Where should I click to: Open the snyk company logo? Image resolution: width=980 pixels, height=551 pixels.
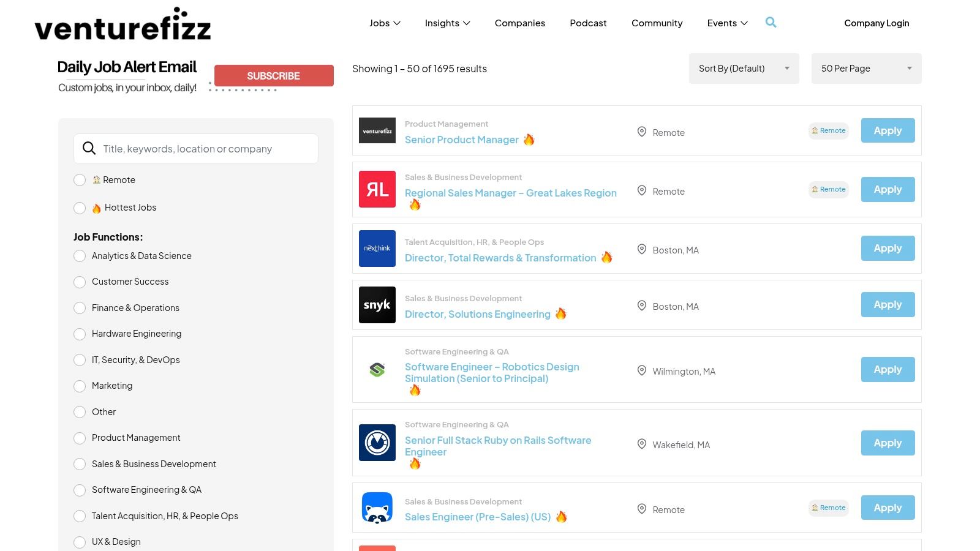377,305
